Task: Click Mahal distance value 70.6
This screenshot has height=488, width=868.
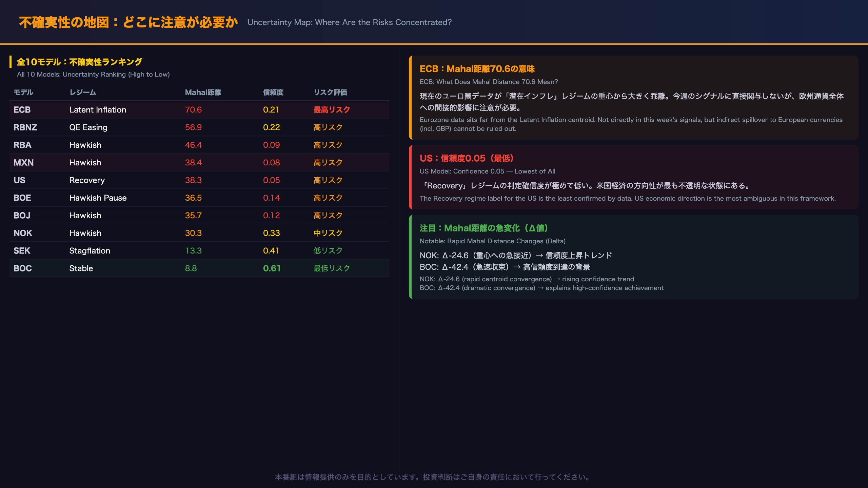Action: click(x=193, y=110)
